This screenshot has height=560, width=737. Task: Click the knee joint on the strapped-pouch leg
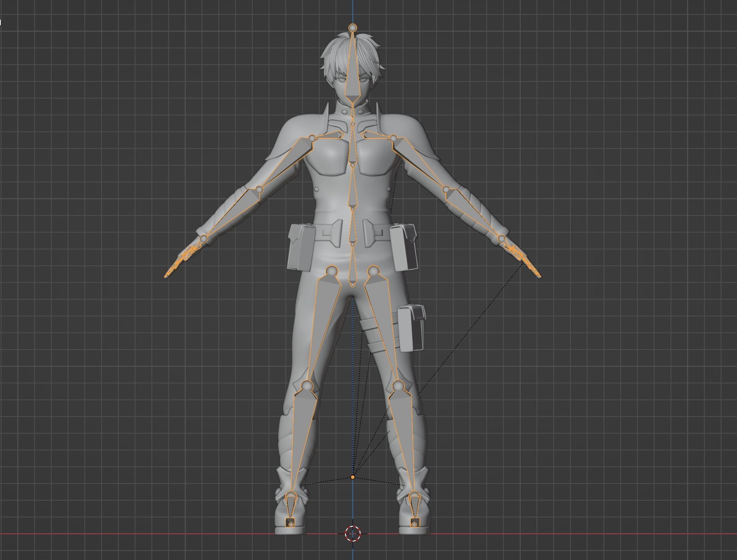[x=399, y=386]
